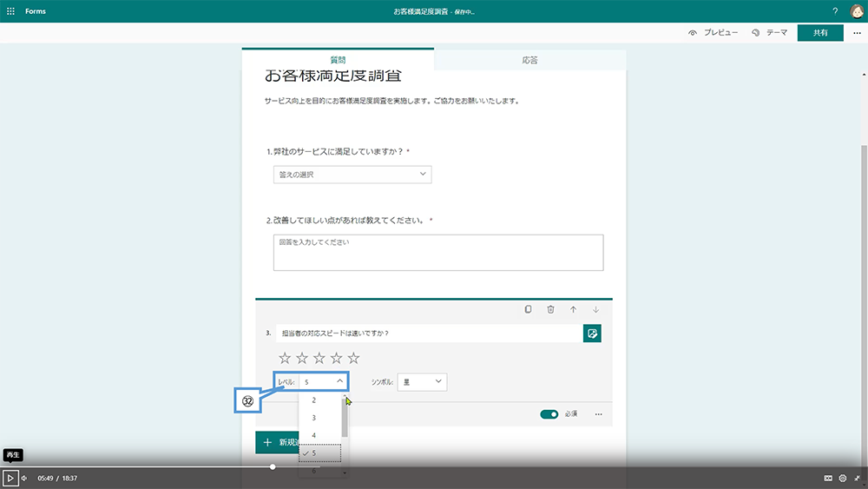The height and width of the screenshot is (489, 868).
Task: Select level 2 in the dropdown list
Action: 320,400
